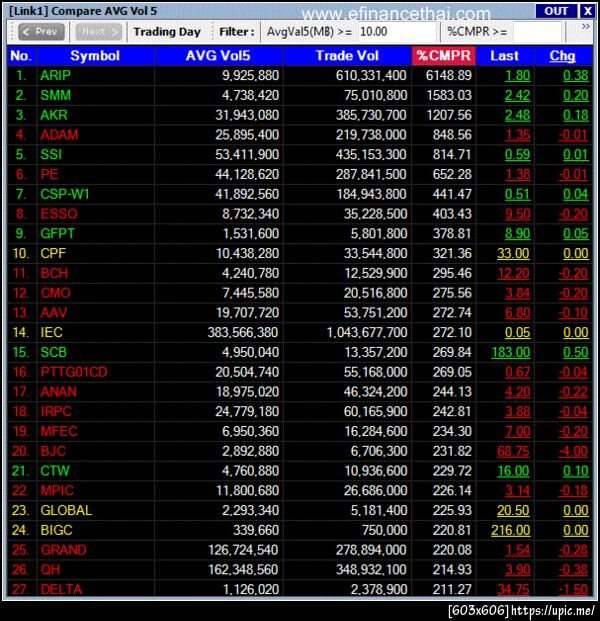600x621 pixels.
Task: Select the IEC symbol
Action: click(x=51, y=332)
